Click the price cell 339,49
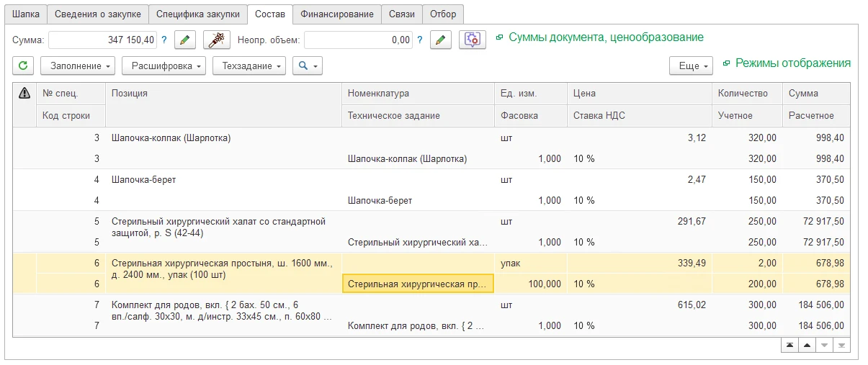 tap(639, 263)
